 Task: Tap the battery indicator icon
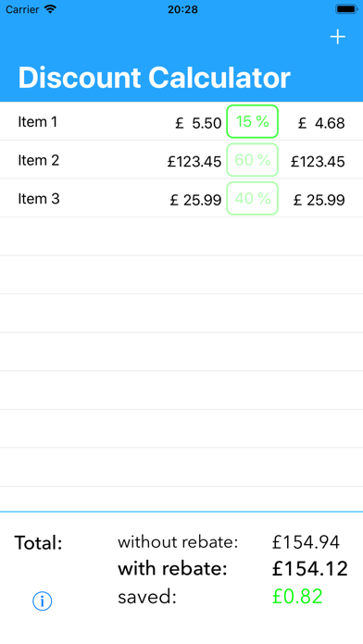click(x=346, y=9)
